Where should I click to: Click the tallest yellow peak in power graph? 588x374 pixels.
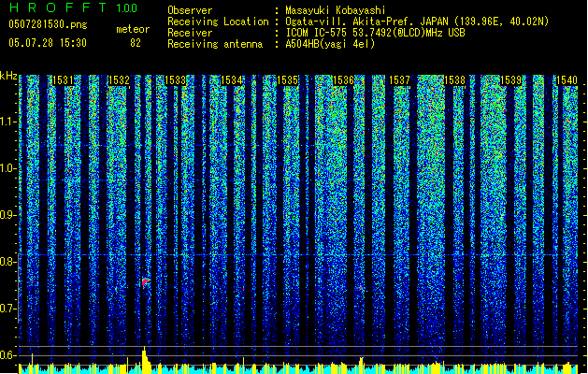pyautogui.click(x=145, y=360)
